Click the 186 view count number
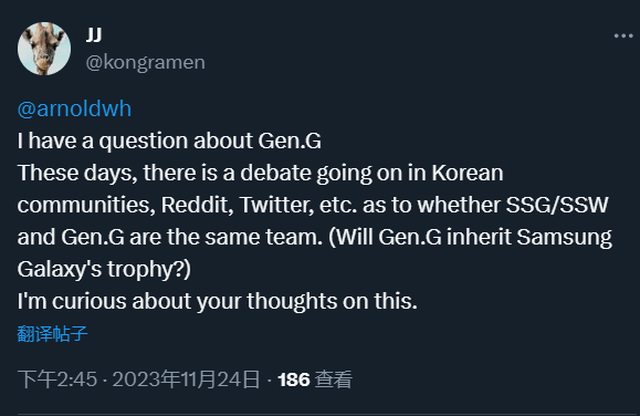The height and width of the screenshot is (416, 640). click(x=293, y=380)
